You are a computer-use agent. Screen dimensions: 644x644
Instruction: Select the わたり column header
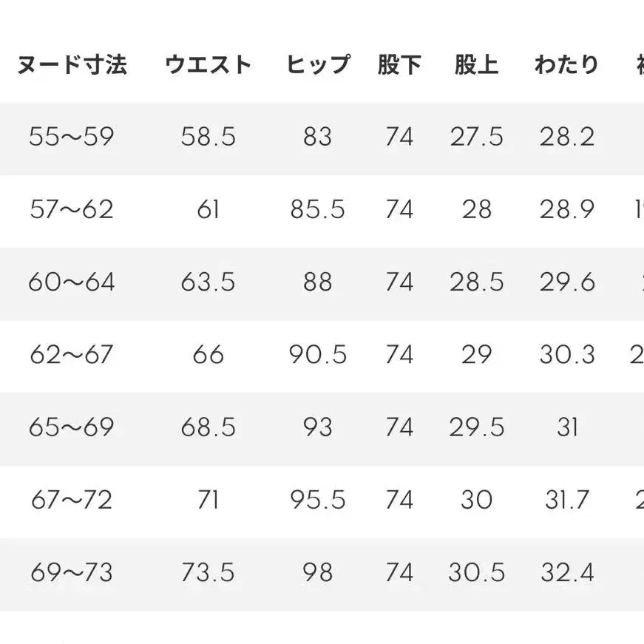click(566, 65)
